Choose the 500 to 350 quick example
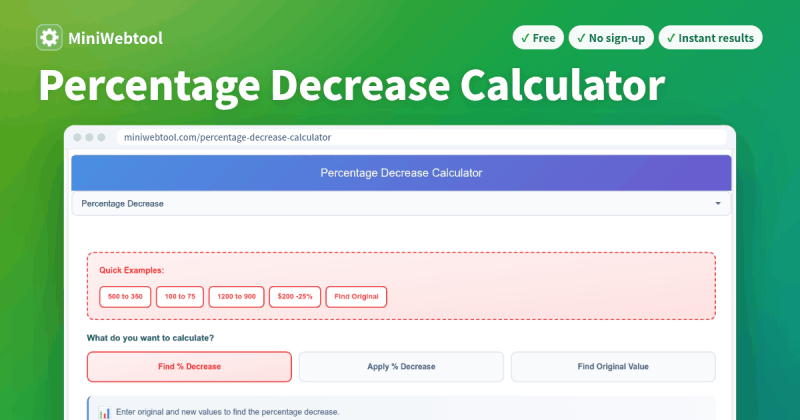This screenshot has height=420, width=800. coord(125,297)
